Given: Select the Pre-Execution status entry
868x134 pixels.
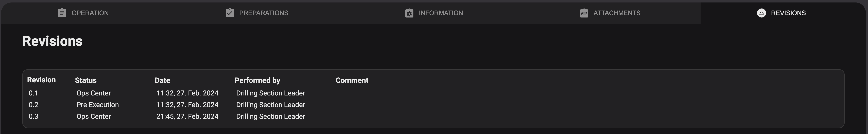Looking at the screenshot, I should (97, 105).
